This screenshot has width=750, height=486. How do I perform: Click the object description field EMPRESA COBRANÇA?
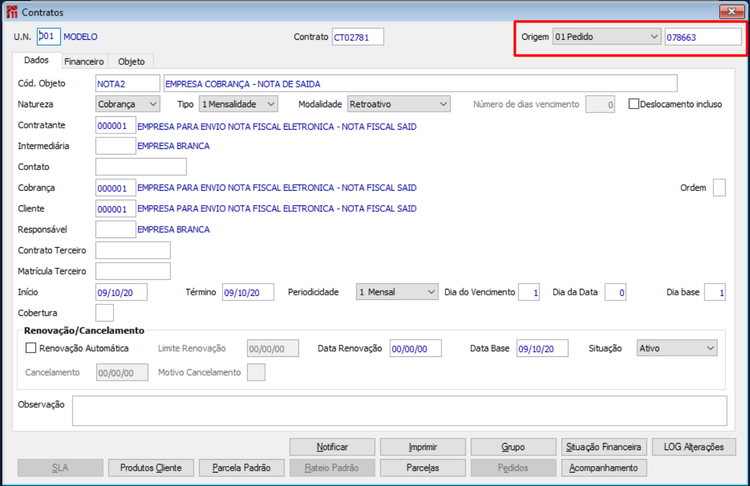[x=420, y=83]
